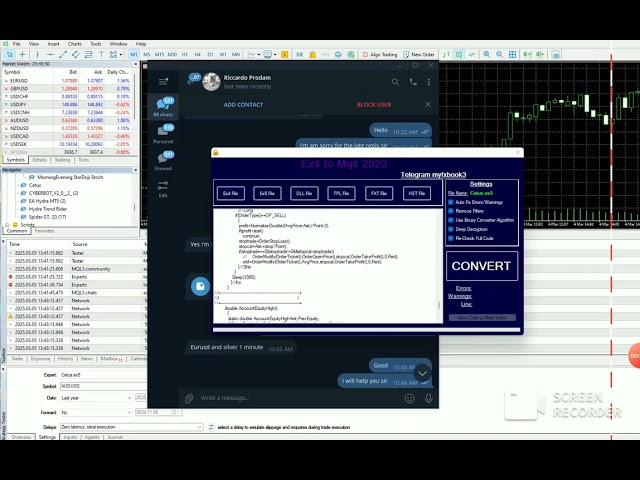Open the Charts menu in MetaTrader
The width and height of the screenshot is (640, 480).
(75, 44)
